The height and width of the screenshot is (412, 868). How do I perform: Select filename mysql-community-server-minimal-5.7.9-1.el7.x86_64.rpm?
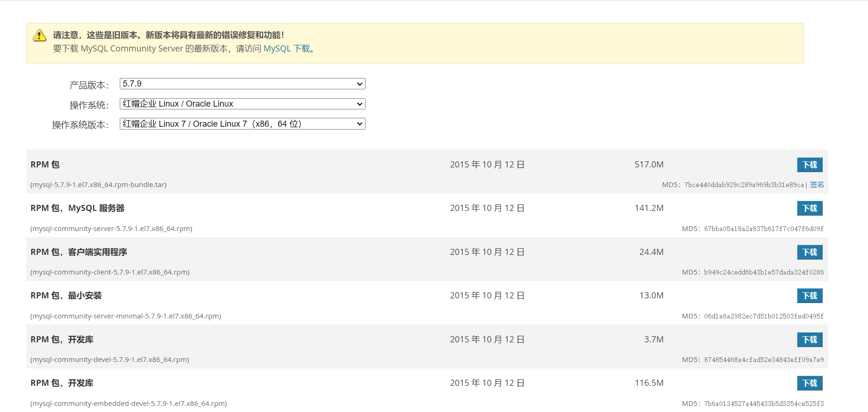pyautogui.click(x=126, y=316)
